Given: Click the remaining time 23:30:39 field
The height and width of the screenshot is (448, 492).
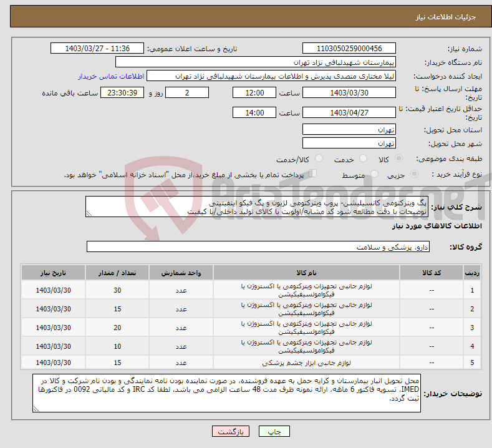Looking at the screenshot, I should 122,92.
